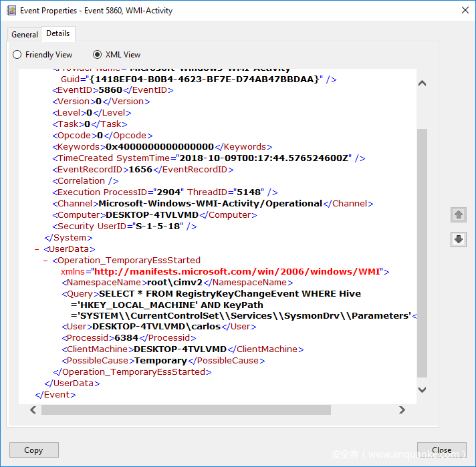Click the Event Properties title bar icon
This screenshot has width=476, height=467.
tap(11, 10)
